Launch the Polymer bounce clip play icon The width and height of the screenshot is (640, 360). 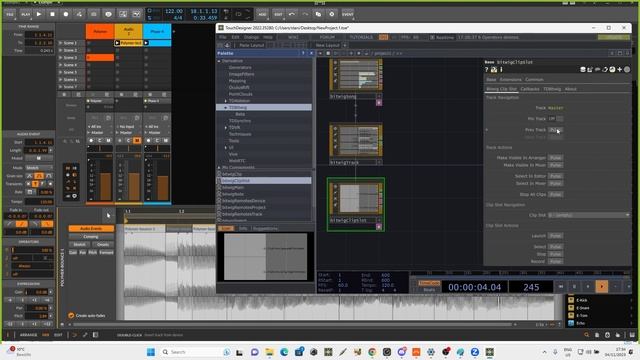point(118,43)
